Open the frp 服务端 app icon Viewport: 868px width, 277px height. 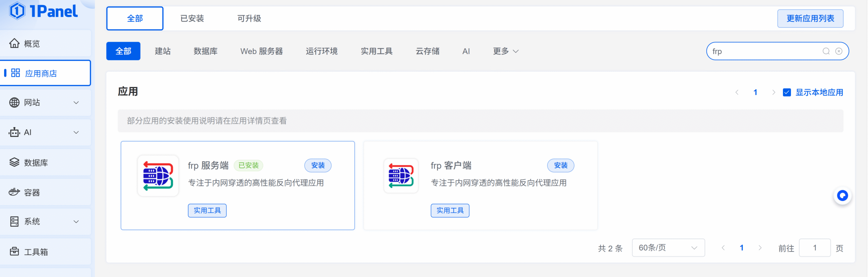[x=158, y=176]
